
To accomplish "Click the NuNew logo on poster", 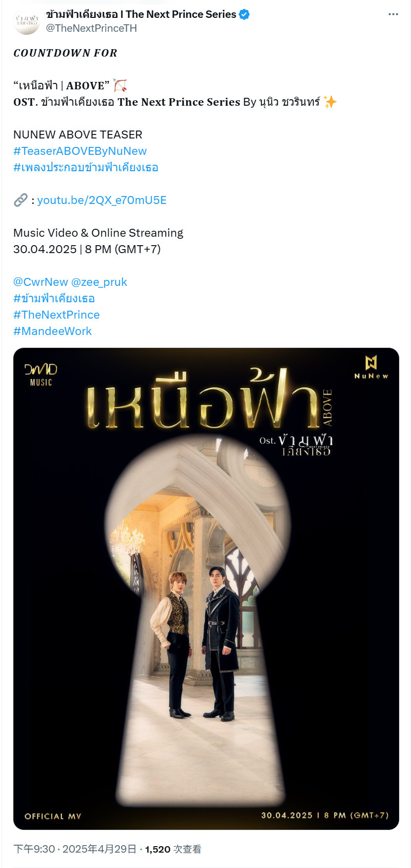I will [371, 367].
